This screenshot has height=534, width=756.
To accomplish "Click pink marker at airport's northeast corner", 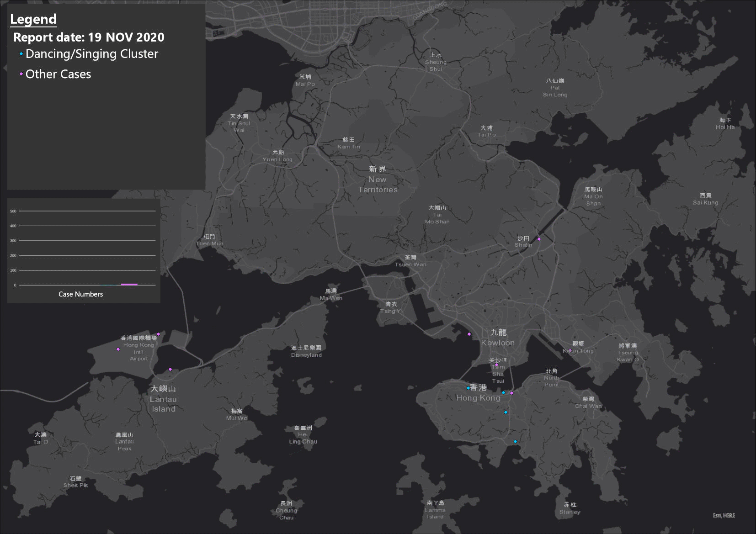I will pos(159,334).
